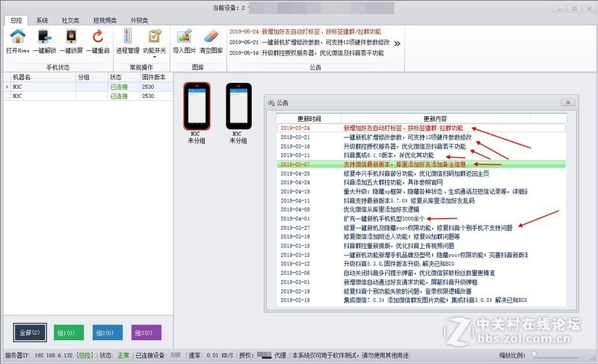
Task: Switch to the 短视频类 tab
Action: tap(105, 20)
